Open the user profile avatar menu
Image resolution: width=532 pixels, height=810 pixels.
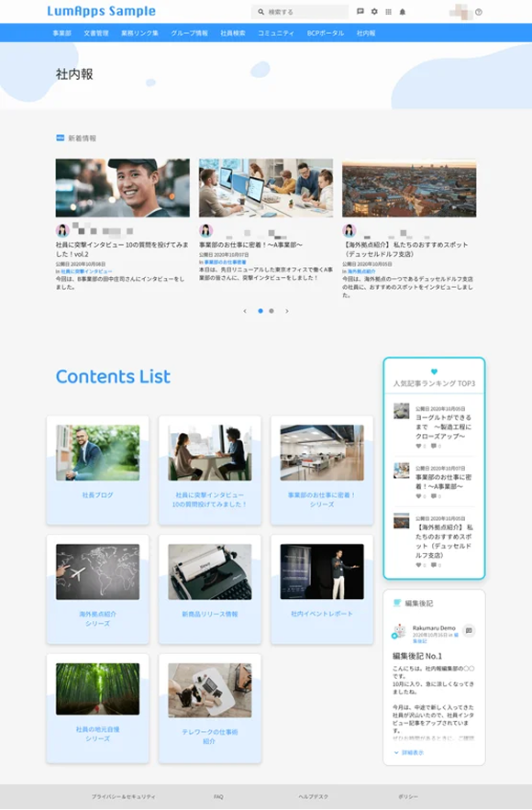pos(460,12)
